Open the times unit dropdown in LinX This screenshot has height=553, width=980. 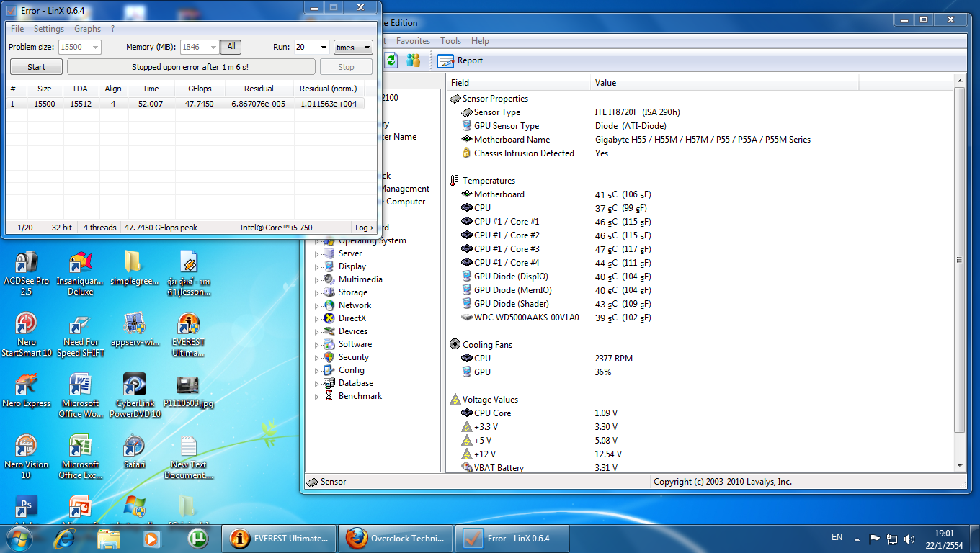coord(353,47)
